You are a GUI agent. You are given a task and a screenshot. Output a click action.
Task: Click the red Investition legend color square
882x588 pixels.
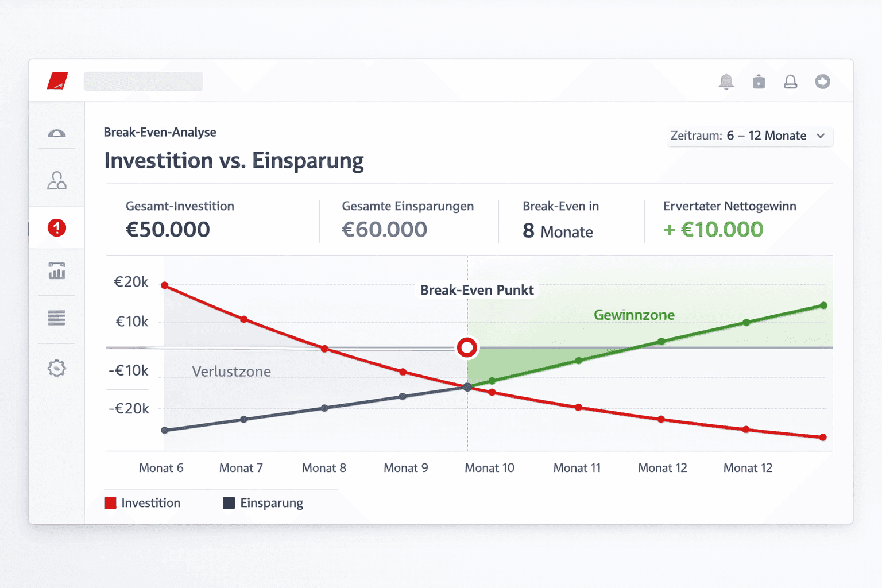(110, 503)
